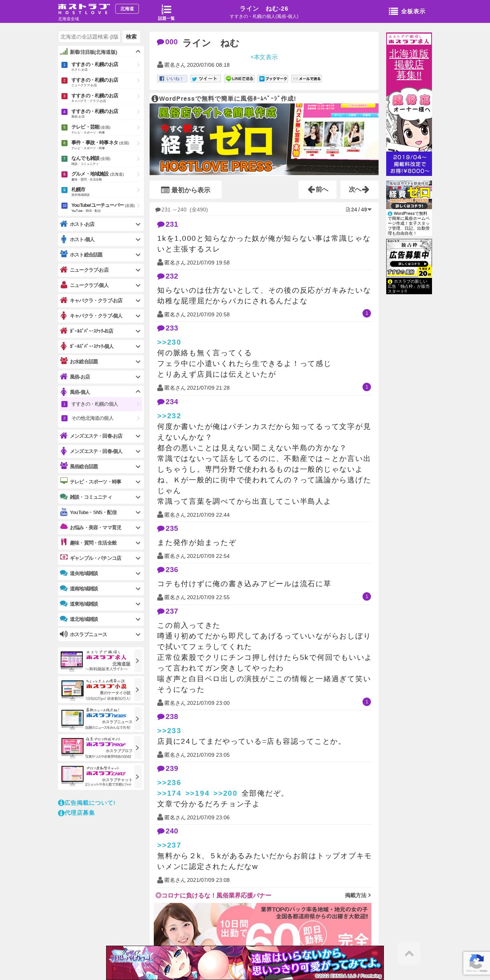Click the cloud icon beside お悩み・美容・ママ育児

pos(64,527)
